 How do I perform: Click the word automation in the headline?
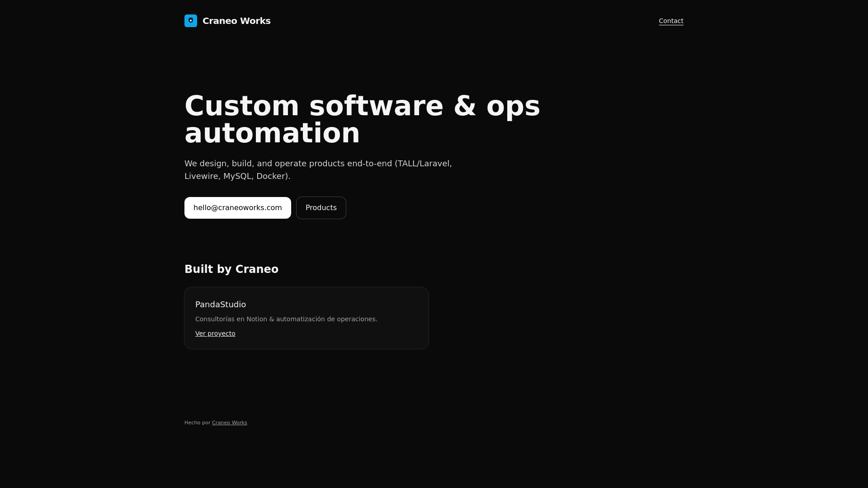(272, 133)
